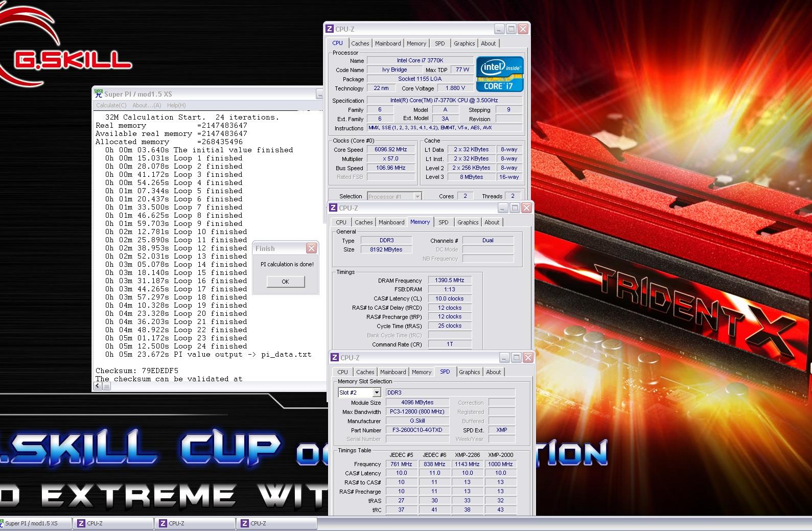This screenshot has height=531, width=812.
Task: Expand the Slot #2 memory slot dropdown
Action: click(x=377, y=393)
